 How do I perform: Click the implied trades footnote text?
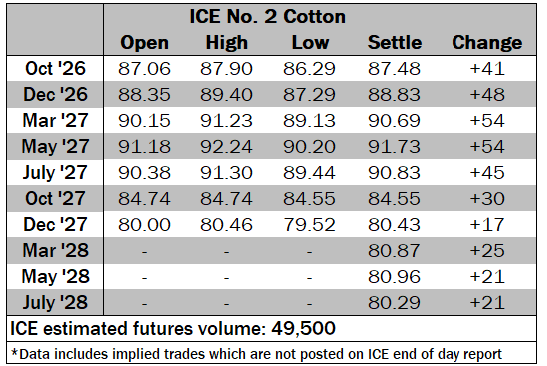[x=256, y=354]
